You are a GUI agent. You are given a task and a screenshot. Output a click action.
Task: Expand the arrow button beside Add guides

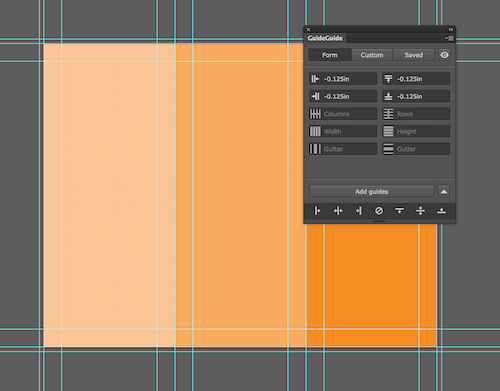click(x=444, y=192)
